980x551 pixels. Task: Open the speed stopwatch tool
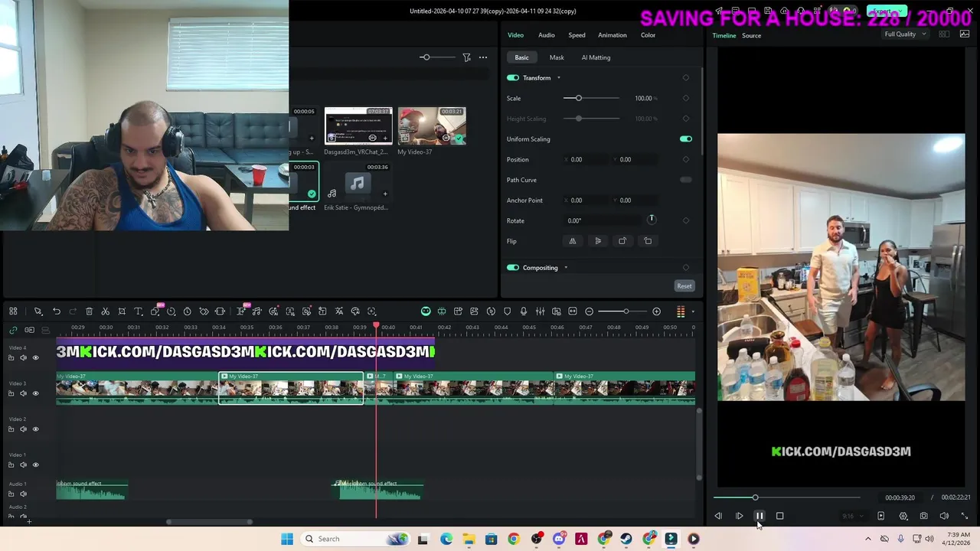coord(187,311)
